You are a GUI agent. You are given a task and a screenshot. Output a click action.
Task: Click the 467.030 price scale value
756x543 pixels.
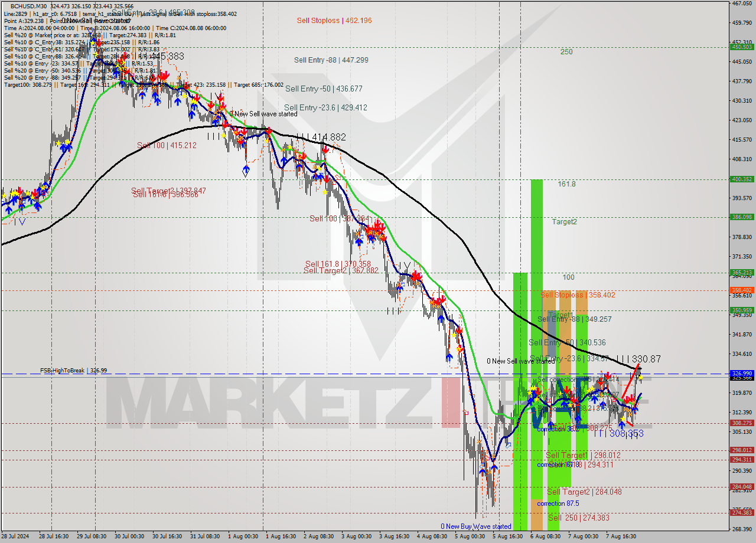(741, 4)
